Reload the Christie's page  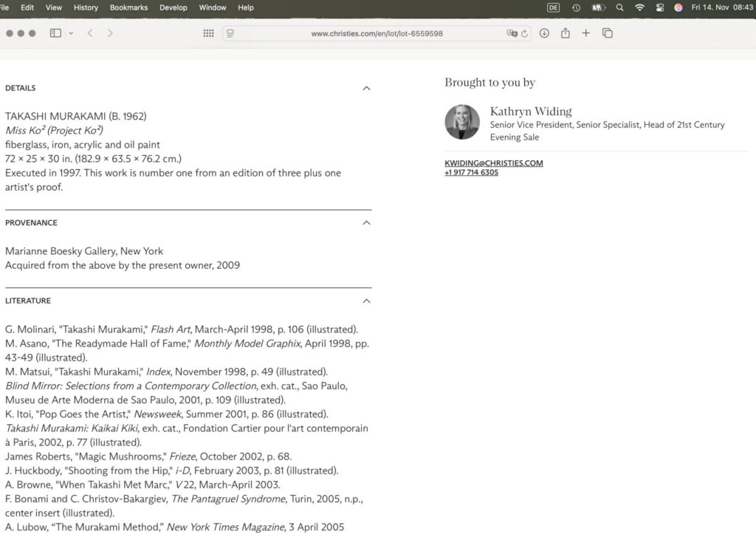[x=525, y=33]
